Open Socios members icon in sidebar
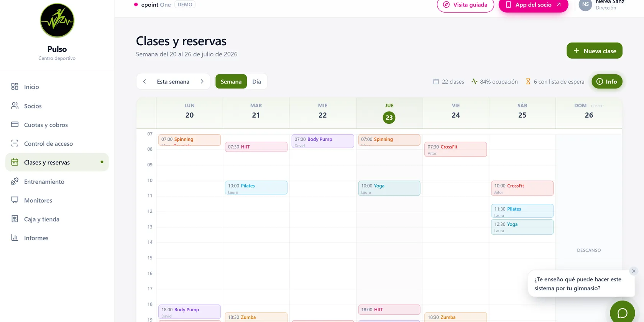 (x=15, y=105)
